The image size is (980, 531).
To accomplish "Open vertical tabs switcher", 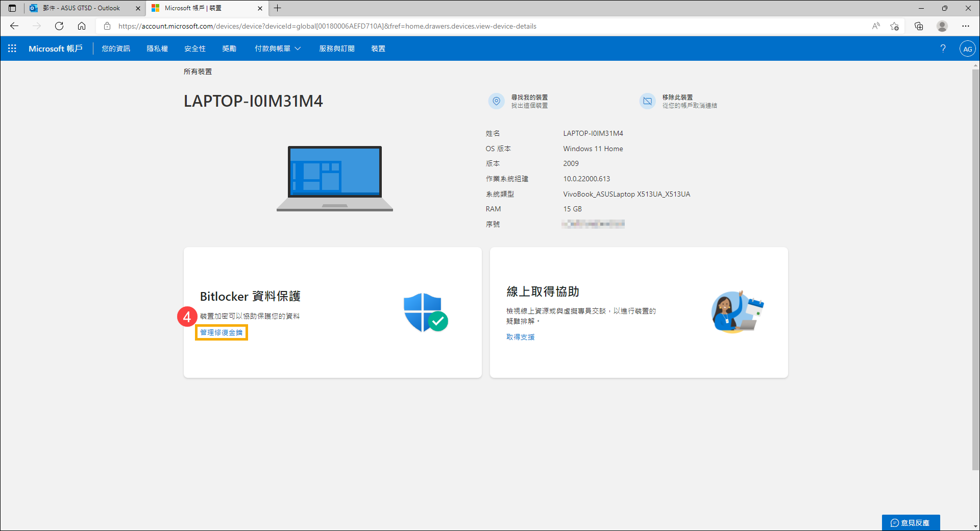I will pyautogui.click(x=11, y=8).
